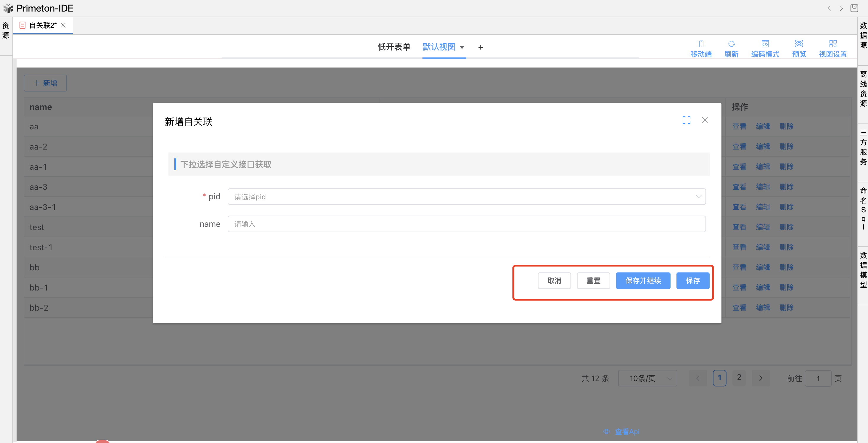This screenshot has height=443, width=868.
Task: Close the 自关联2 file tab
Action: coord(63,25)
